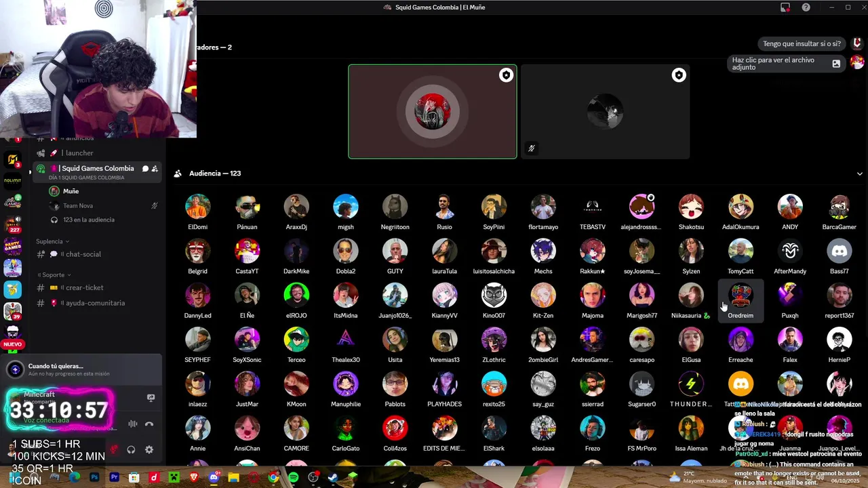This screenshot has height=488, width=868.
Task: Open server icon with 227 badge
Action: [13, 224]
